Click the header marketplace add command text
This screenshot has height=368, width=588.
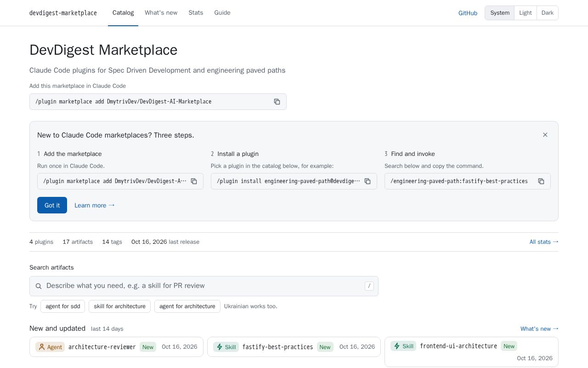[124, 102]
